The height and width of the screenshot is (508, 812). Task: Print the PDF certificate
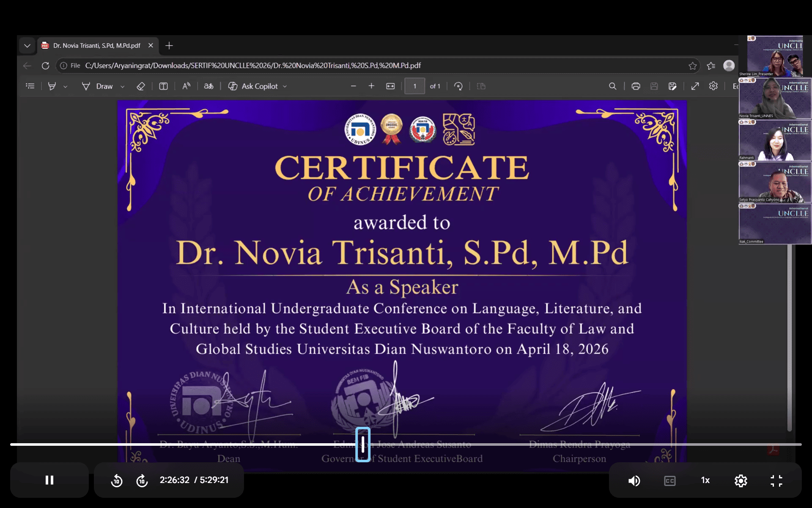tap(636, 86)
